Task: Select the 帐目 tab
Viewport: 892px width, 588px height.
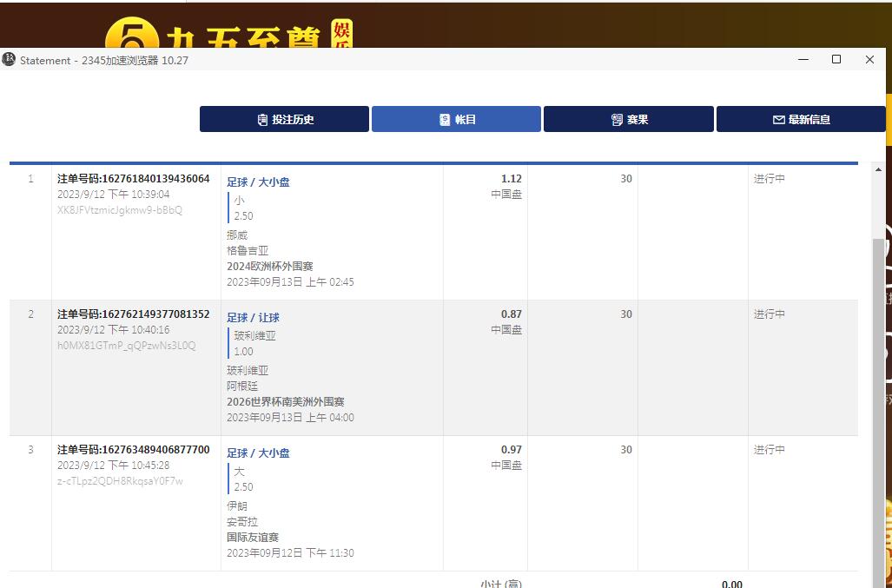Action: click(x=456, y=119)
